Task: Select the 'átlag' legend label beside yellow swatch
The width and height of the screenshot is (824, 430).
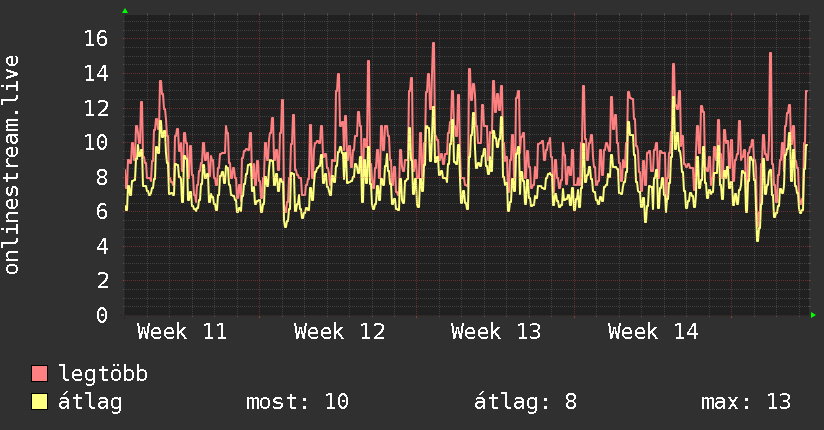Action: click(90, 402)
